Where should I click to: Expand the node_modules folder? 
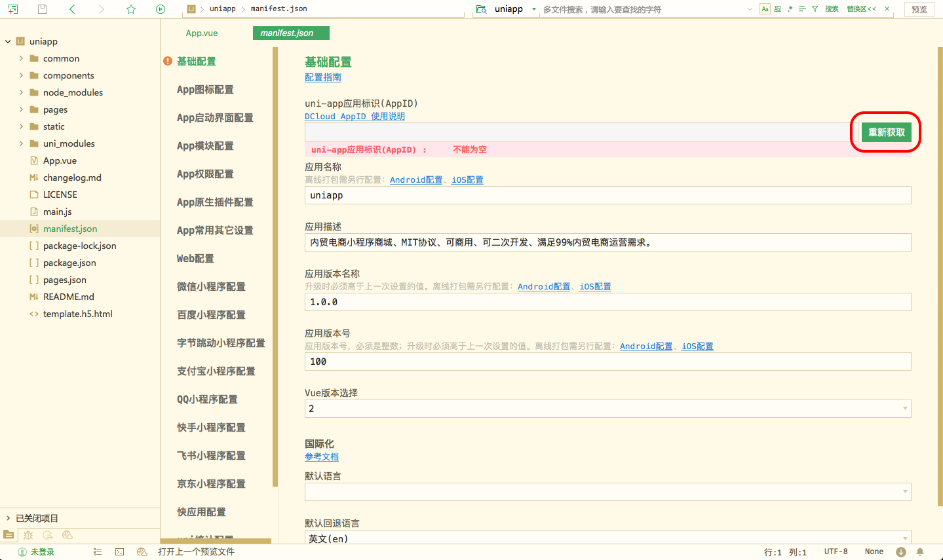tap(21, 92)
